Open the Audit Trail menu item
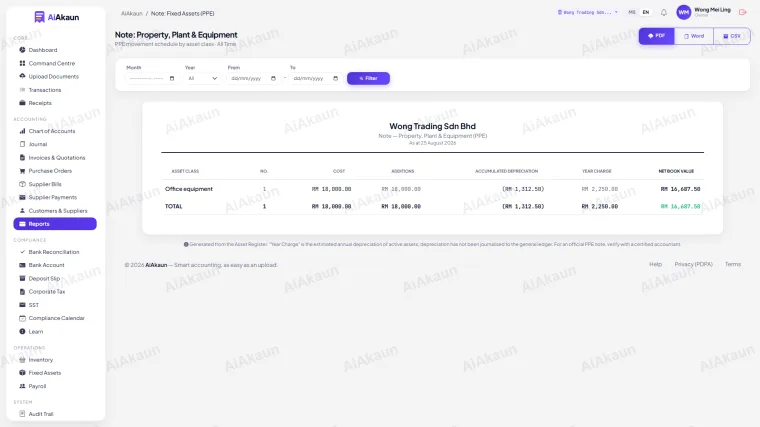Viewport: 760px width, 427px height. click(41, 414)
